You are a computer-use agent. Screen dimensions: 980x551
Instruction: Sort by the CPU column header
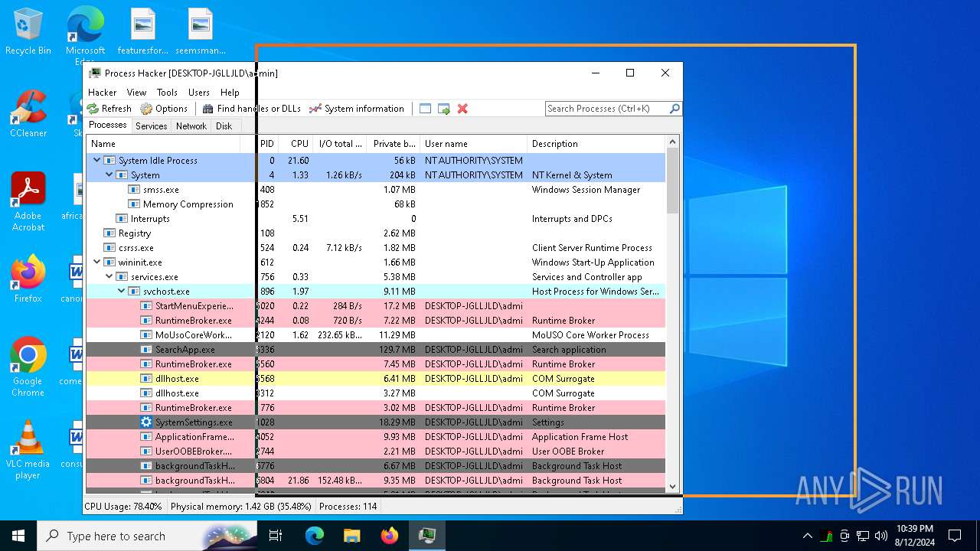(x=295, y=144)
